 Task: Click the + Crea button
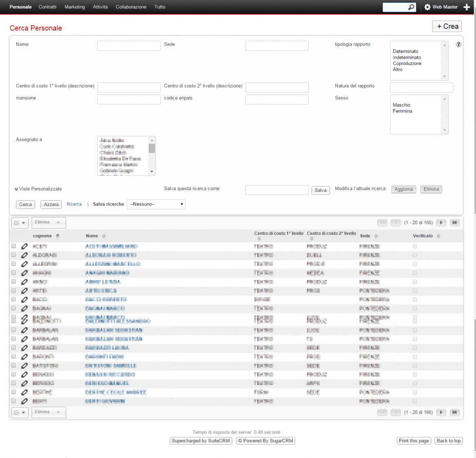tap(447, 26)
